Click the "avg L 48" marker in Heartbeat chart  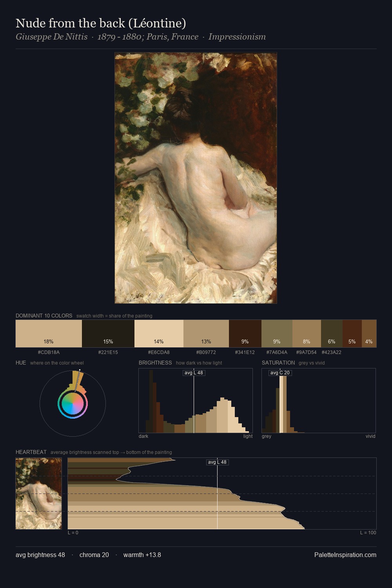click(x=218, y=462)
